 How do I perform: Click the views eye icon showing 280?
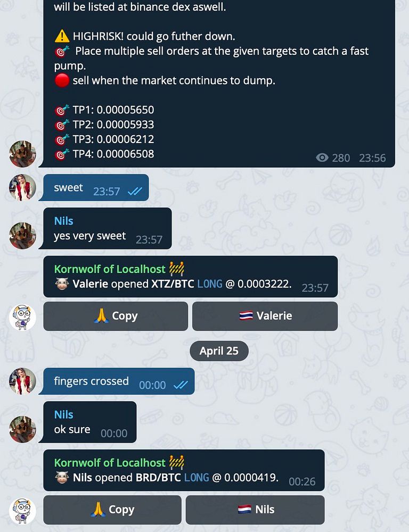[x=322, y=158]
